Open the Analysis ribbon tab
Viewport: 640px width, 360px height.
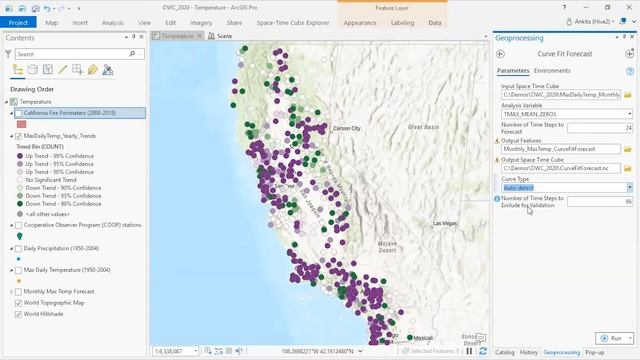point(113,23)
